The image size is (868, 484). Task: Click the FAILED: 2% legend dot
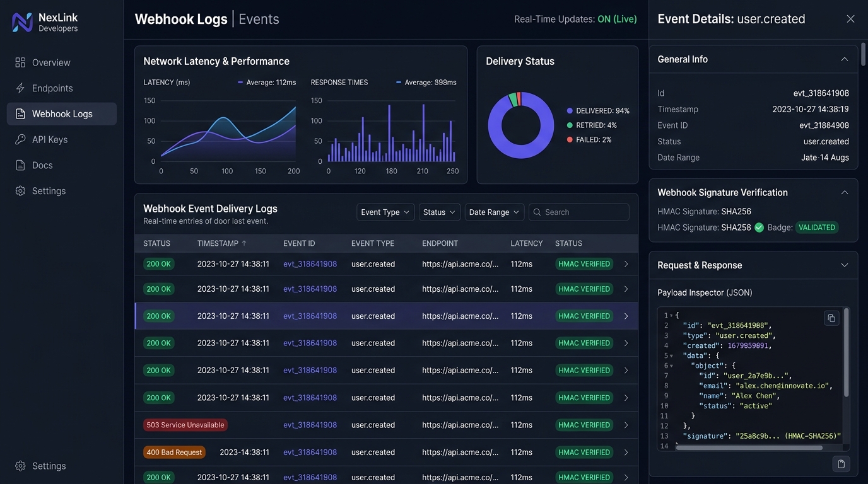point(570,140)
